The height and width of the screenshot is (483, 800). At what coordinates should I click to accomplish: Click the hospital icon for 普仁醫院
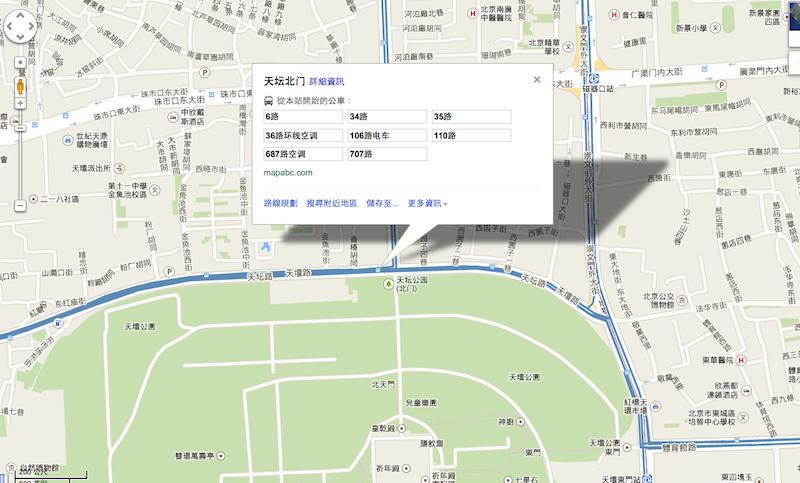(614, 15)
